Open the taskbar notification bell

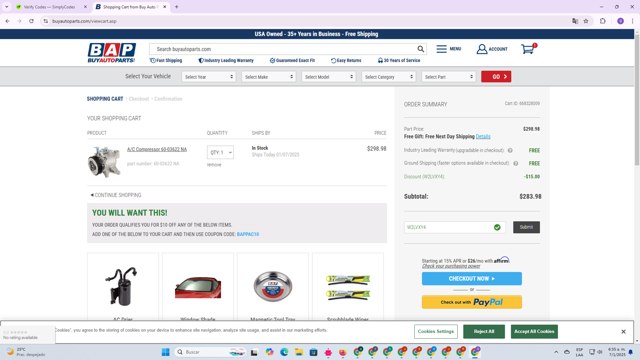(631, 352)
